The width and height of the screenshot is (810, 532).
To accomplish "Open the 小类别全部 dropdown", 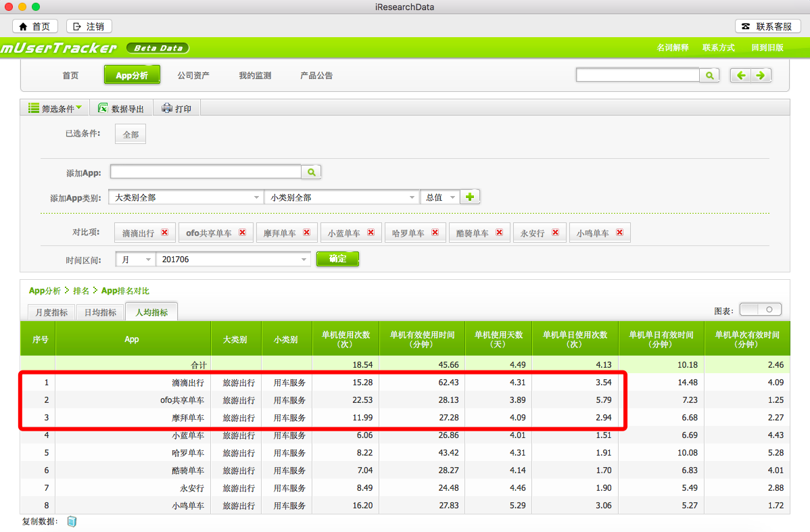I will pos(341,197).
